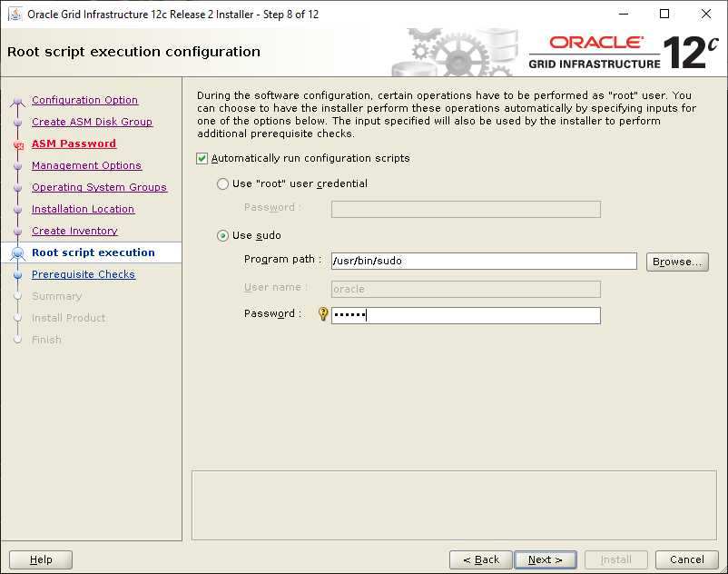
Task: Open the Create Inventory step
Action: [74, 231]
